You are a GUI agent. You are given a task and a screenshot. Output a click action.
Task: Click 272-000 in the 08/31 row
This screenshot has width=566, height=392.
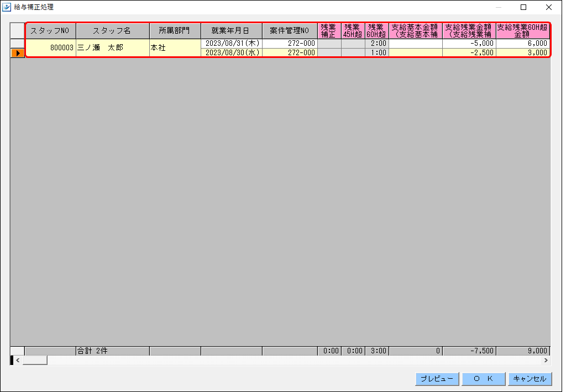tap(290, 43)
